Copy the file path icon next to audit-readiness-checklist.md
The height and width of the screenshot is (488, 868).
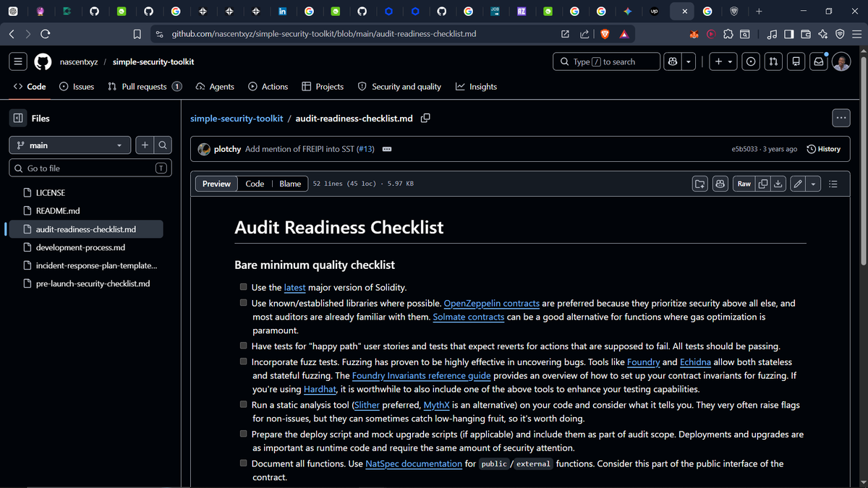(x=426, y=118)
